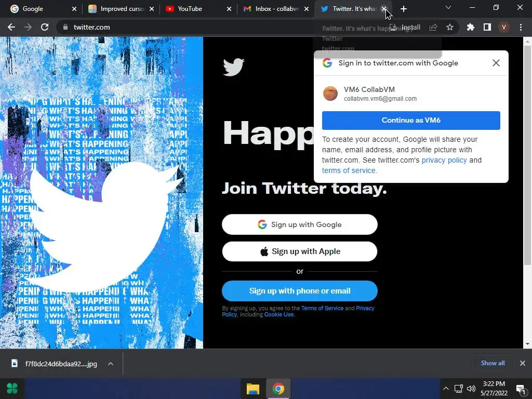Go back to the previous page

11,27
